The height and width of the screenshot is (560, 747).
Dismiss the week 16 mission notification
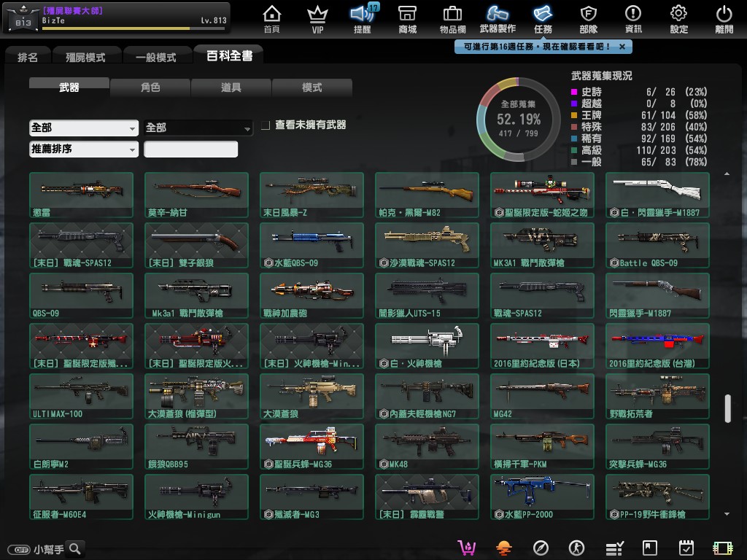622,47
